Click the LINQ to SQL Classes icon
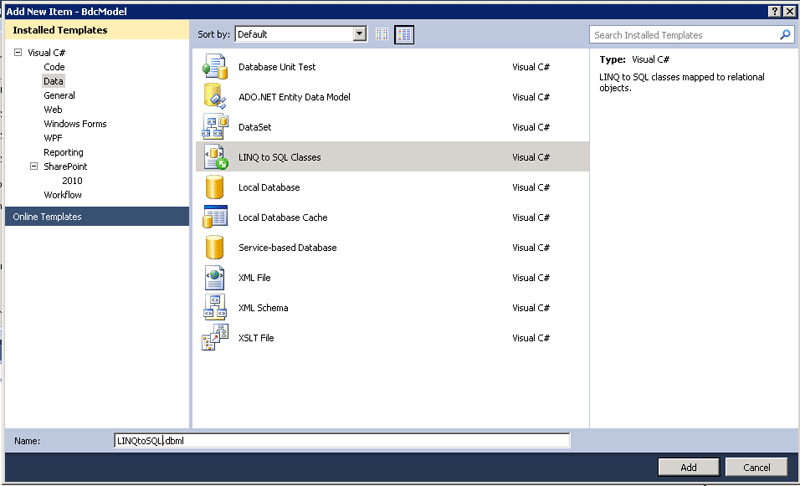Viewport: 800px width, 486px height. tap(215, 157)
